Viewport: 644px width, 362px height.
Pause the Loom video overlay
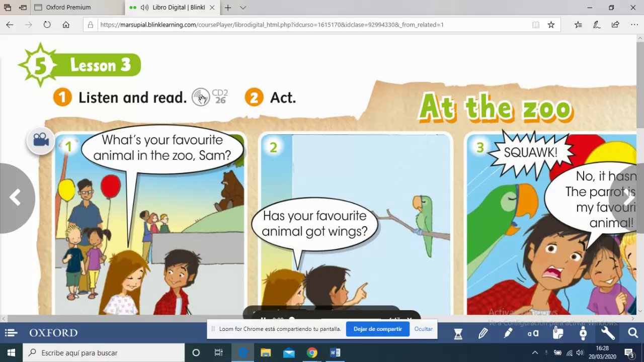[263, 319]
